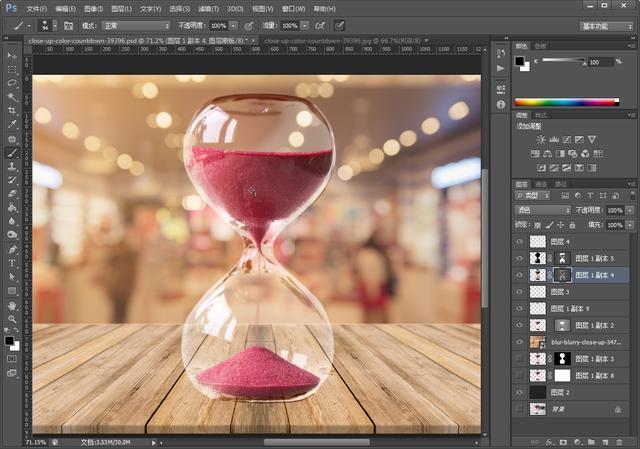Open layer blend mode dropdown

tap(542, 210)
